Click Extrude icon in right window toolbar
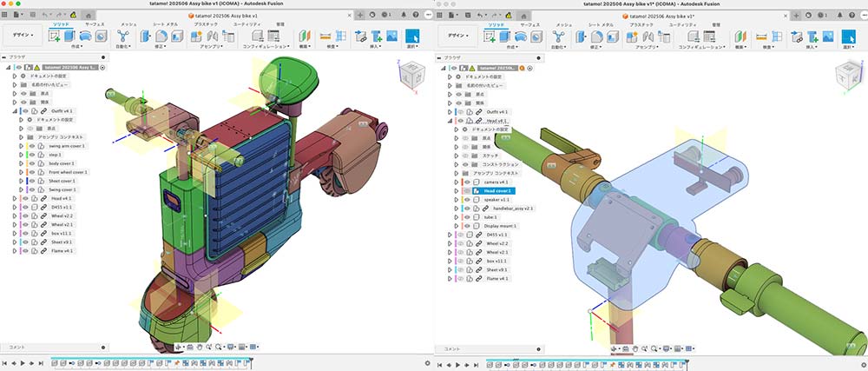This screenshot has width=868, height=371. pyautogui.click(x=504, y=36)
